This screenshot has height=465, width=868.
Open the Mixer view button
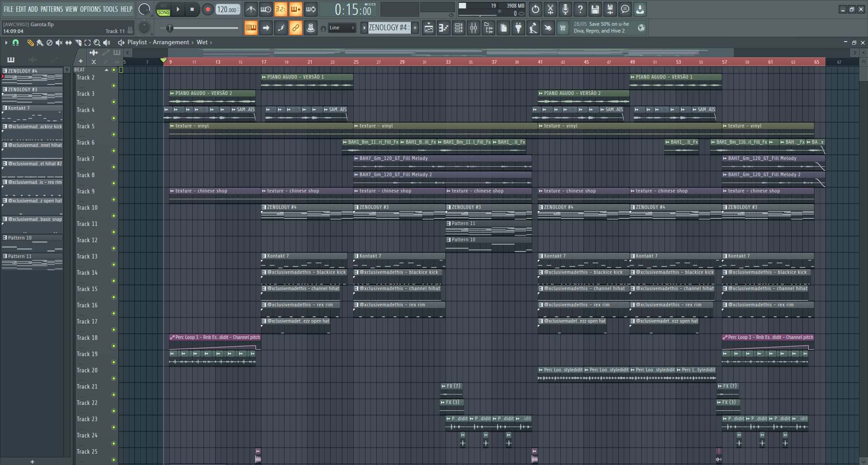474,28
